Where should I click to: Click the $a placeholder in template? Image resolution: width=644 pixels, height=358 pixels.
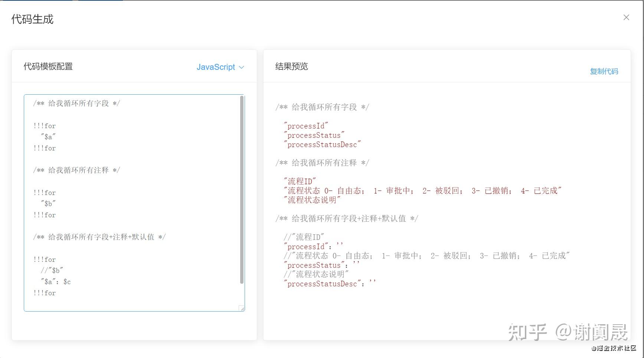click(49, 137)
